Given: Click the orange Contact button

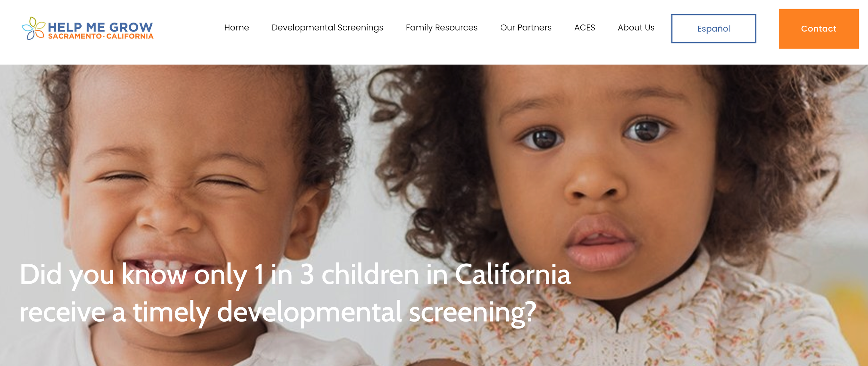Looking at the screenshot, I should point(818,29).
